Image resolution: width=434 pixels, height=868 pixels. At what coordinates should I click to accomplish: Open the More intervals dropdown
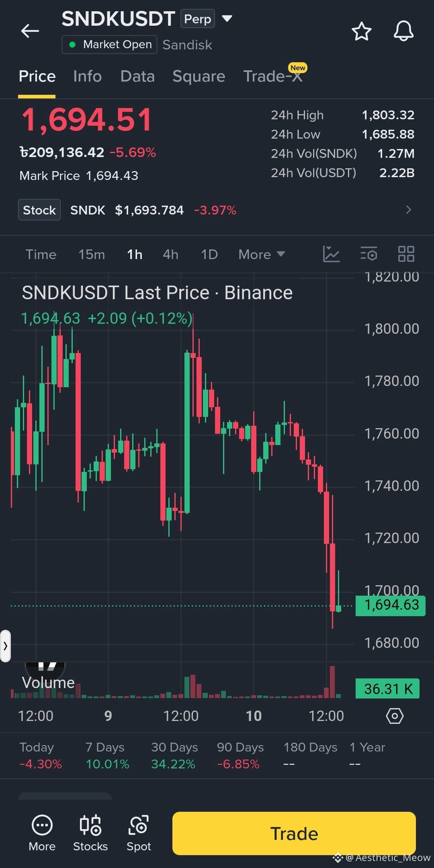click(x=262, y=255)
